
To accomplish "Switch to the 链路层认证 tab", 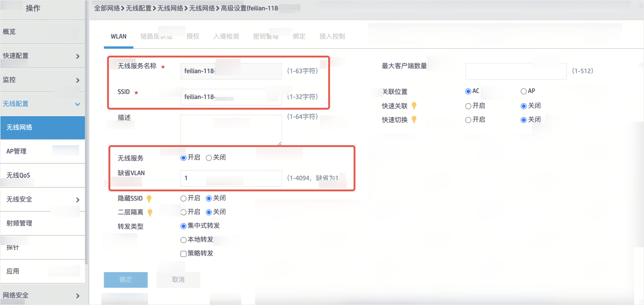I will coord(157,36).
